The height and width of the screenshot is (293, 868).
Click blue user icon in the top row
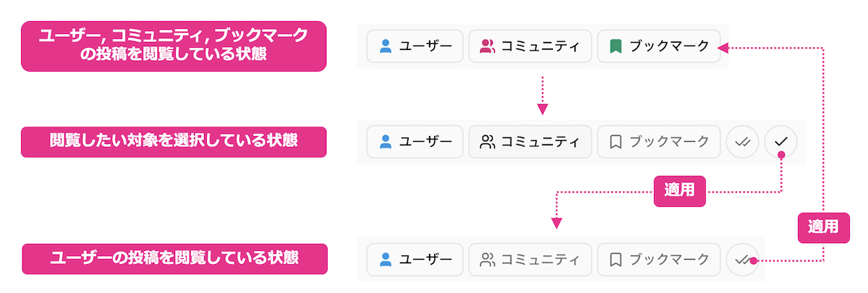pos(386,46)
